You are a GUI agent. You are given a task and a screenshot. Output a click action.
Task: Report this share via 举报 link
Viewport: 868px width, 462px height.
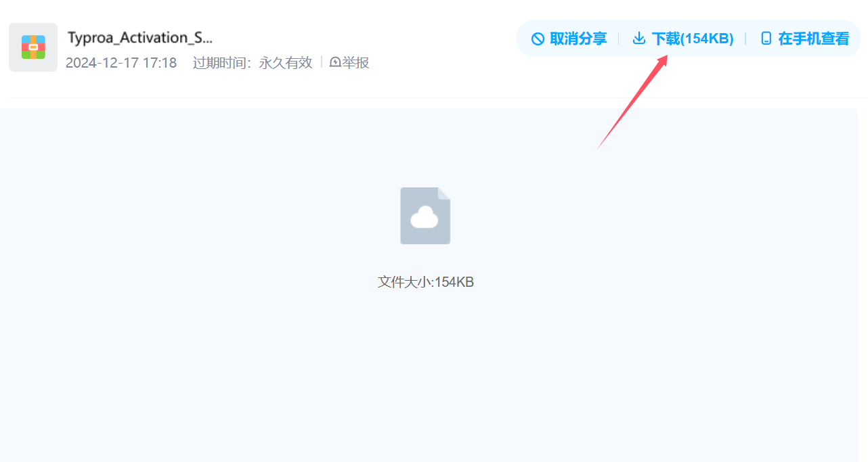355,63
